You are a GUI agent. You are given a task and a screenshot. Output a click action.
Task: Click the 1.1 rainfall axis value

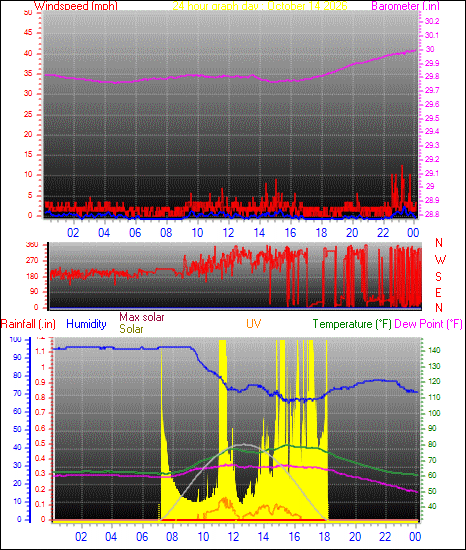pos(40,351)
